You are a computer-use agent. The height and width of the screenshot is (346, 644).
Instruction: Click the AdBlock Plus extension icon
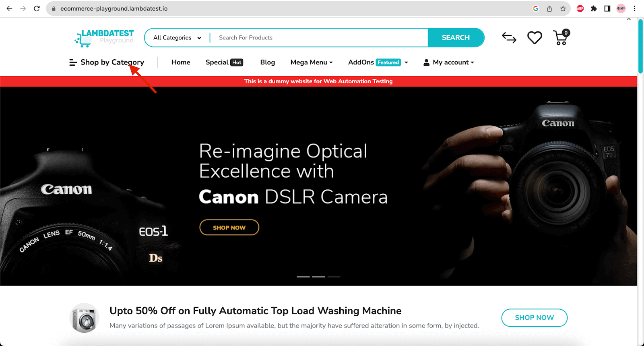tap(580, 8)
